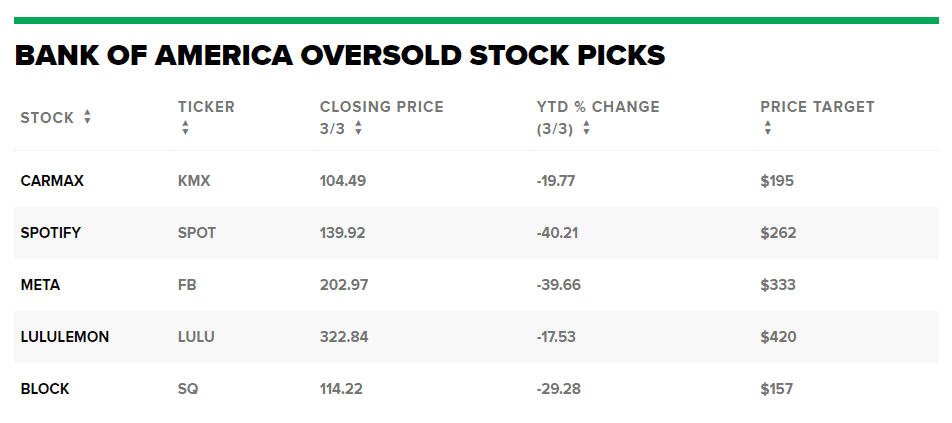Image resolution: width=952 pixels, height=423 pixels.
Task: Click the sort arrows under Price Target
Action: tap(767, 128)
